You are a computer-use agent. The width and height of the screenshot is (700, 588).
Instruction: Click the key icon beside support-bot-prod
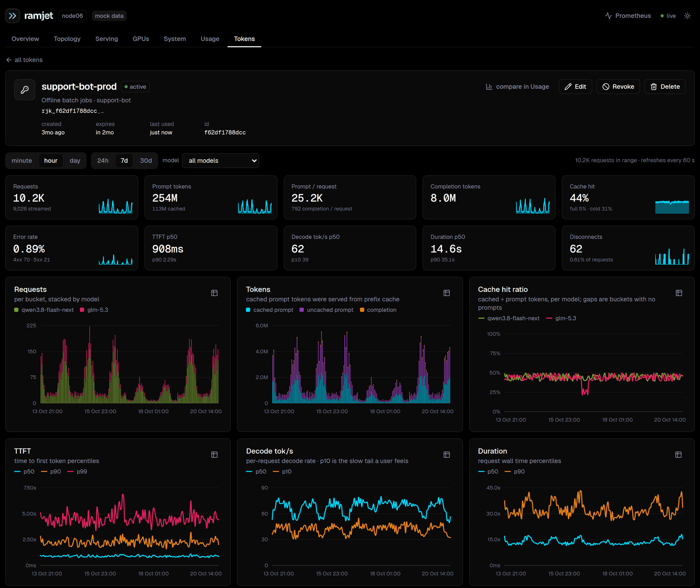25,90
